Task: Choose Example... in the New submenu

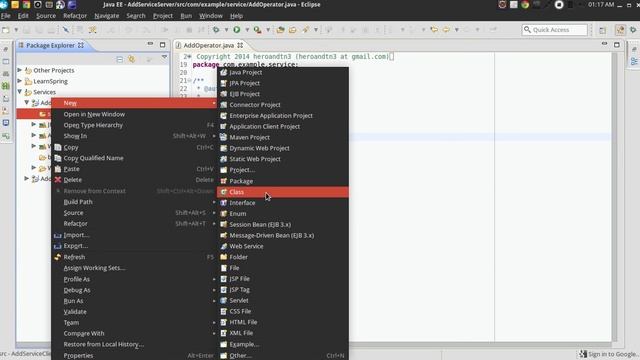Action: click(x=282, y=344)
